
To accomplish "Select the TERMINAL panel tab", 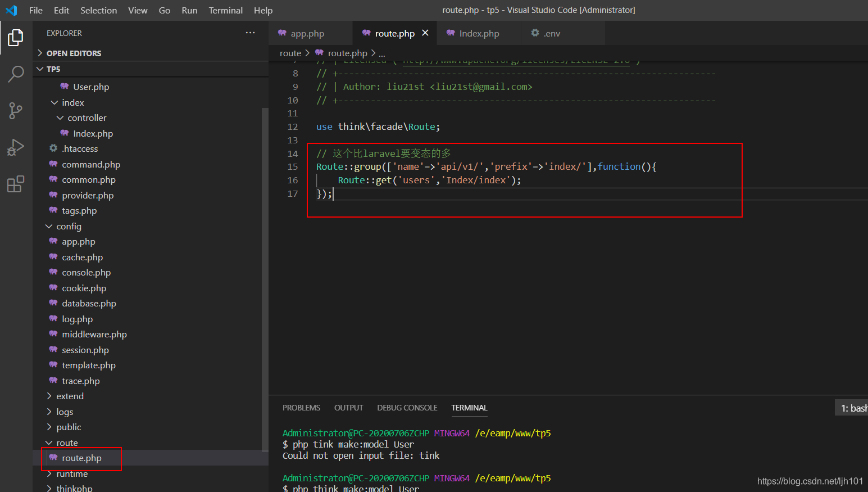I will 469,408.
